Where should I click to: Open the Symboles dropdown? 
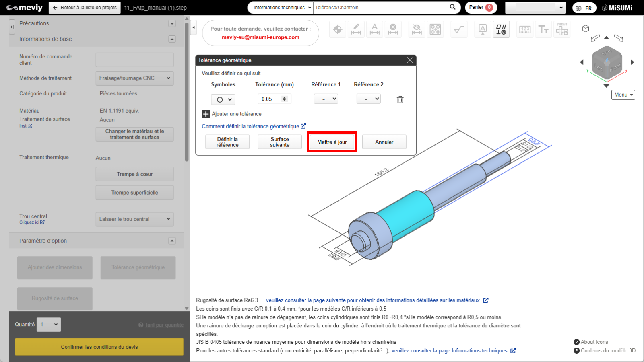click(x=223, y=99)
